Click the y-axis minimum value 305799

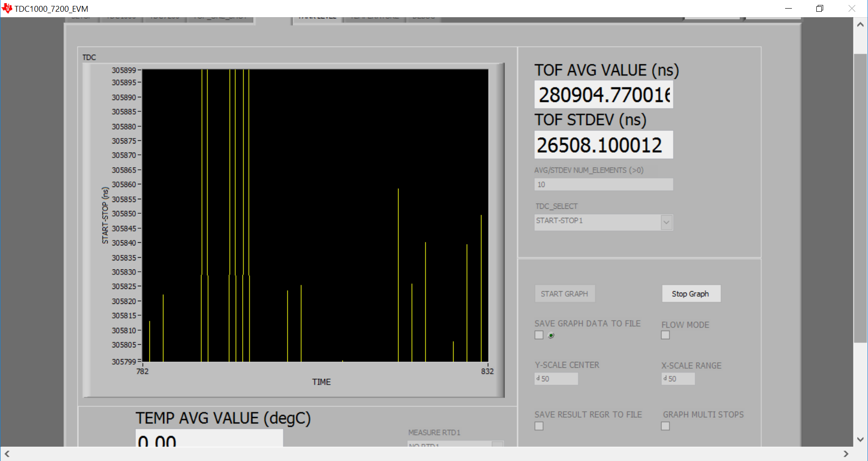124,362
